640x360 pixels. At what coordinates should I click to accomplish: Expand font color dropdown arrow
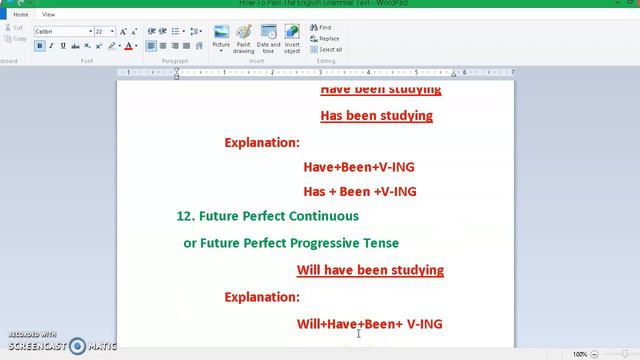136,46
